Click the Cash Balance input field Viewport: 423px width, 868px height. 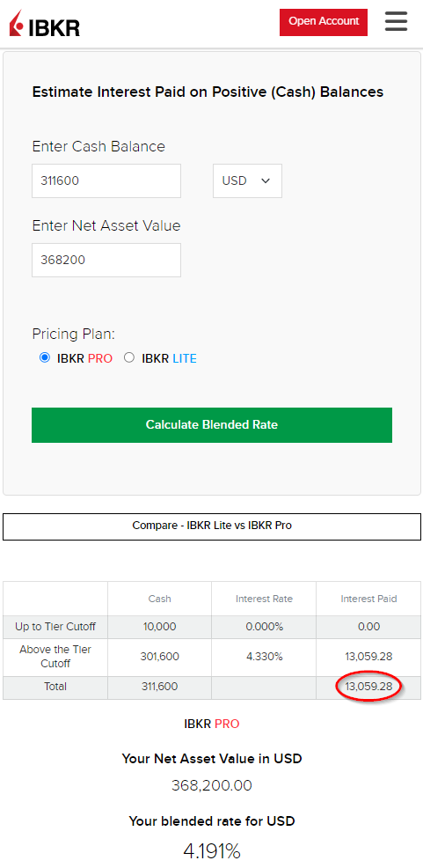pyautogui.click(x=106, y=180)
